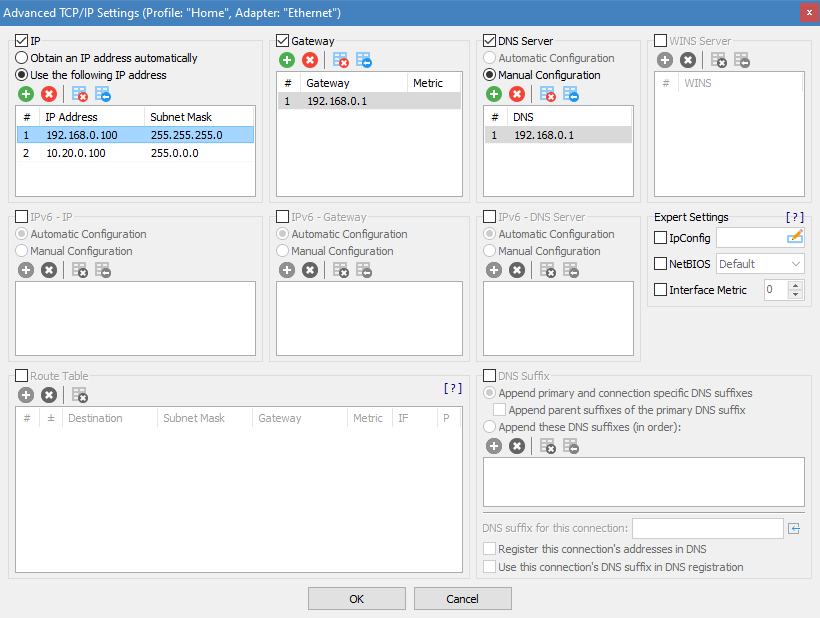Uncheck the DNS Server checkbox
820x618 pixels.
point(489,41)
